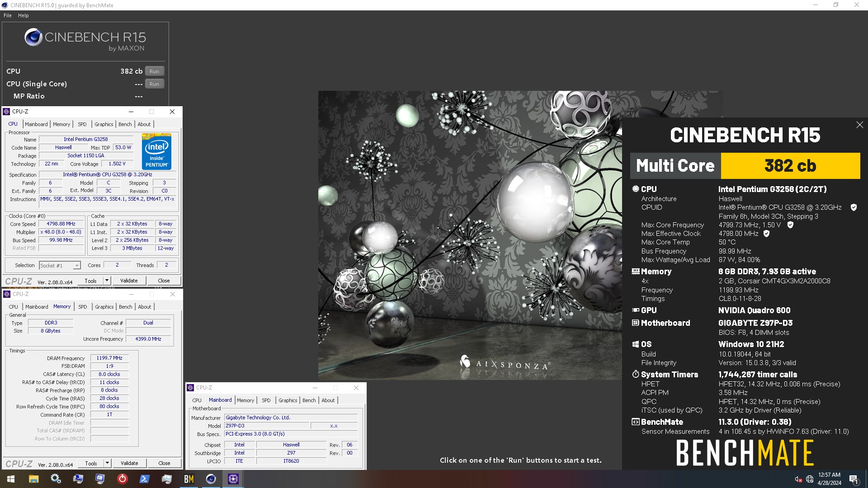The image size is (868, 488).
Task: Click the GIGABYTE Z97P-D3 text in BenchMate
Action: point(755,323)
